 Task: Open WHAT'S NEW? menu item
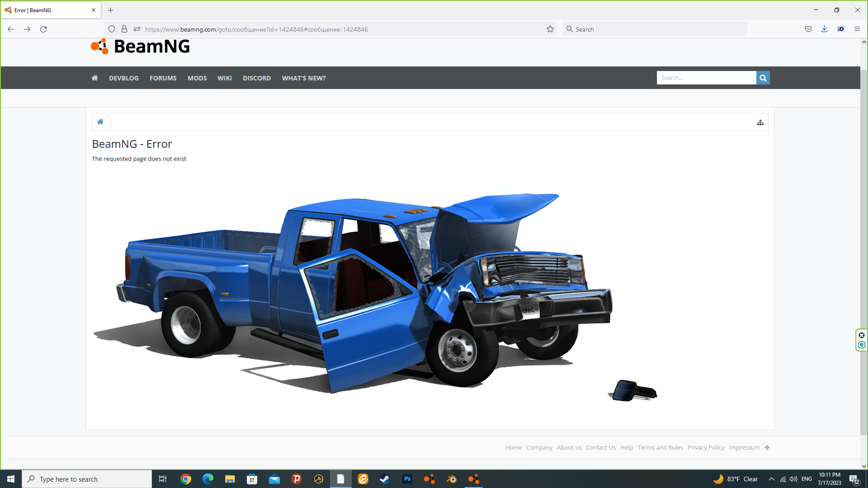click(x=304, y=78)
